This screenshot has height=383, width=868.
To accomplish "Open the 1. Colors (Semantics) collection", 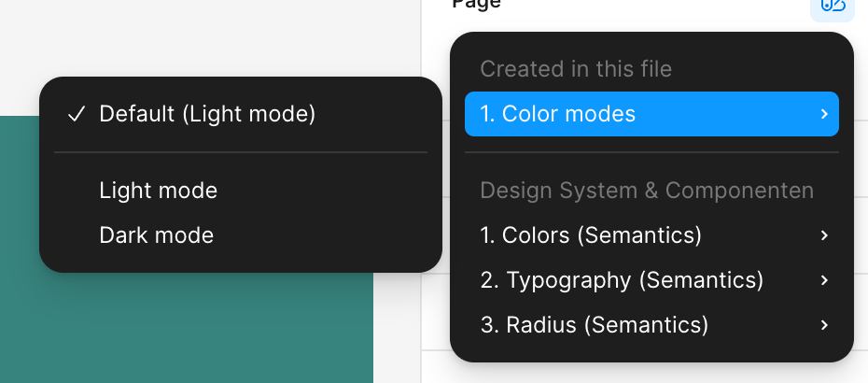I will pos(651,235).
